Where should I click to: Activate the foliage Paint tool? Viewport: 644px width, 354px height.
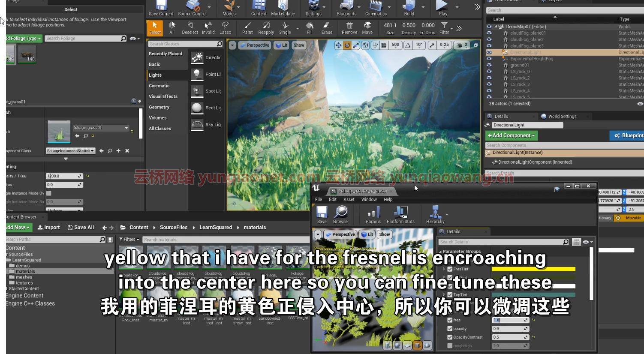tap(247, 28)
